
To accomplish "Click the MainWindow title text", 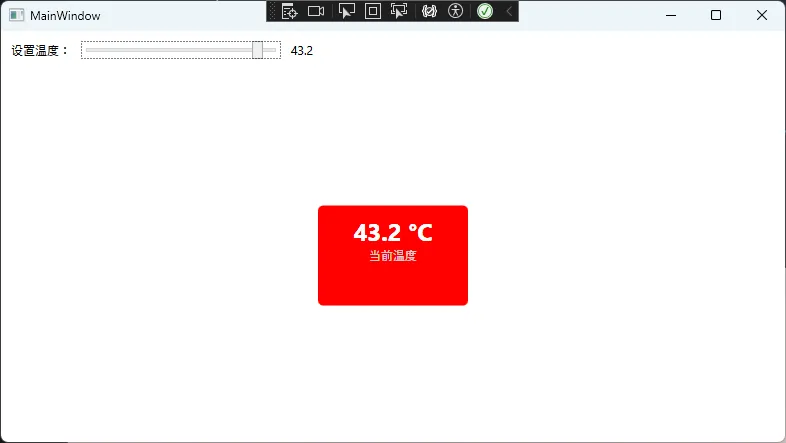I will click(x=65, y=16).
